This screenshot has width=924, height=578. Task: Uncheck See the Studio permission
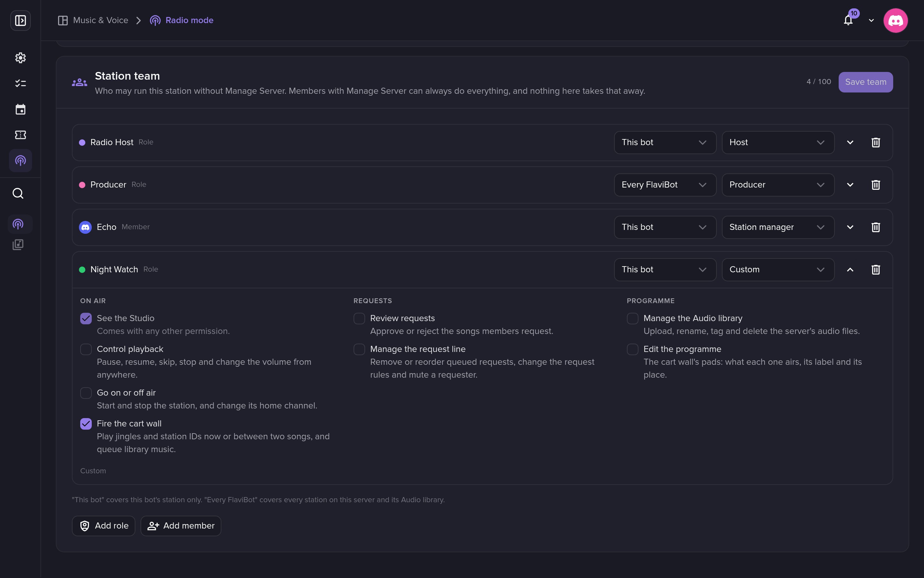tap(86, 319)
